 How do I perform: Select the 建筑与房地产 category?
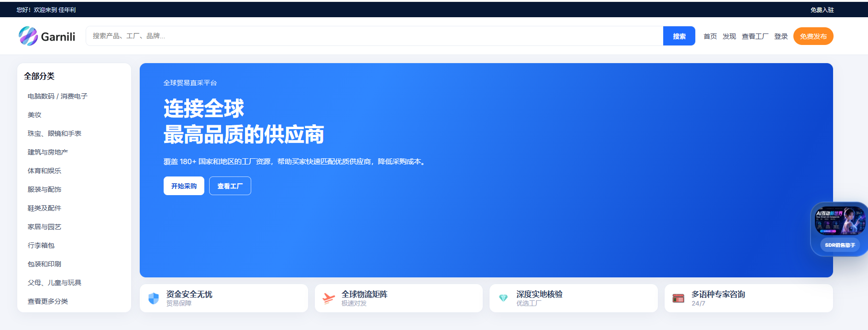click(48, 152)
